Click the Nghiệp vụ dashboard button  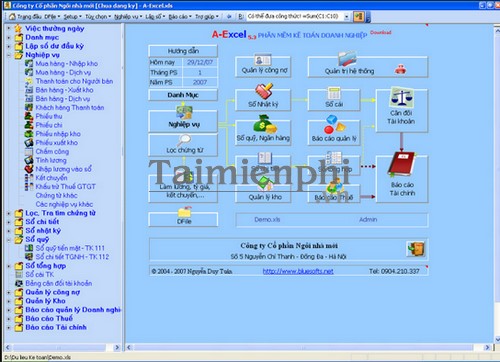pyautogui.click(x=183, y=121)
